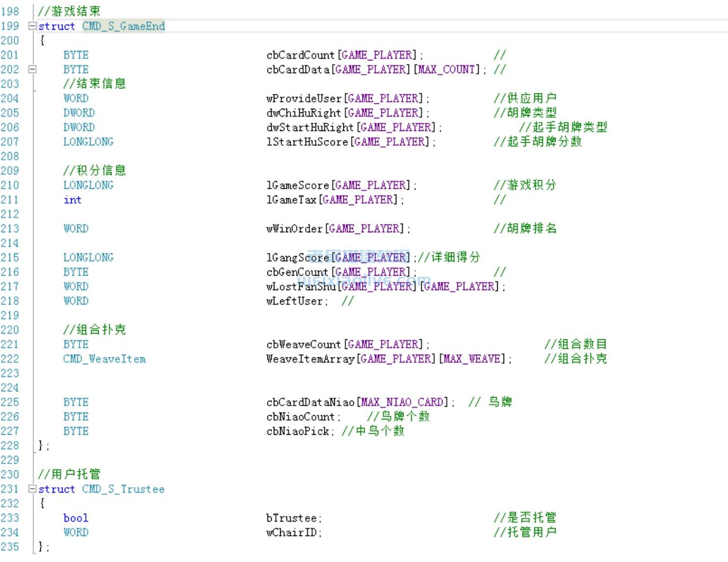This screenshot has width=728, height=562.
Task: Click the LONGLONG type before lStartHuScore
Action: (x=88, y=142)
